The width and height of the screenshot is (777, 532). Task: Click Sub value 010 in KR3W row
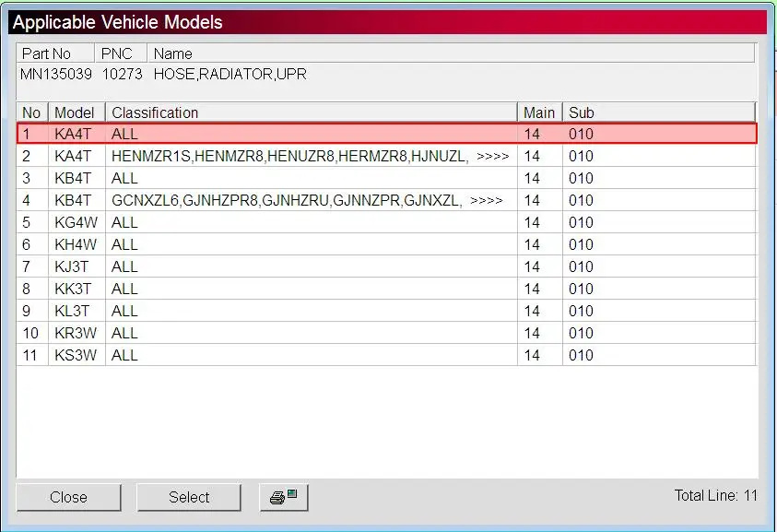[x=581, y=333]
